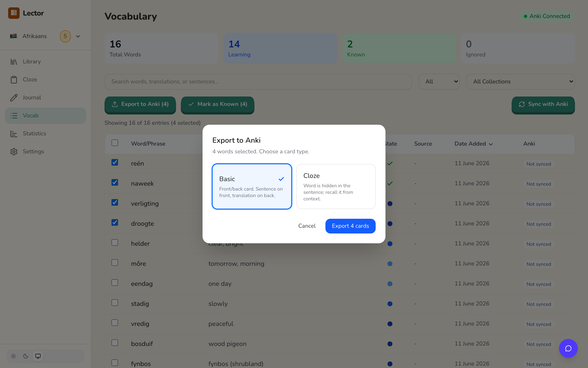
Task: Click the blue state dot for verligting
Action: [x=390, y=203]
